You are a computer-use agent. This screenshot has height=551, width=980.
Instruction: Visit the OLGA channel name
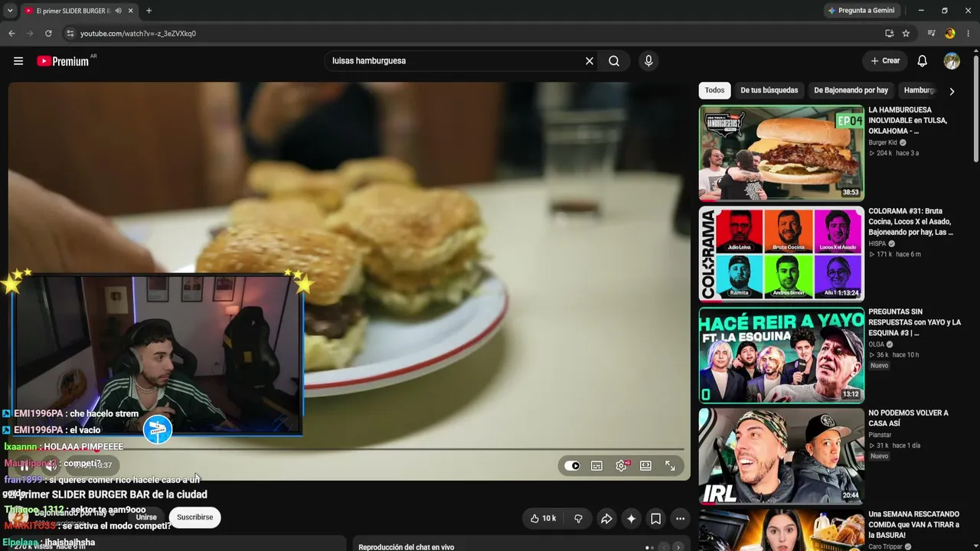click(x=876, y=344)
